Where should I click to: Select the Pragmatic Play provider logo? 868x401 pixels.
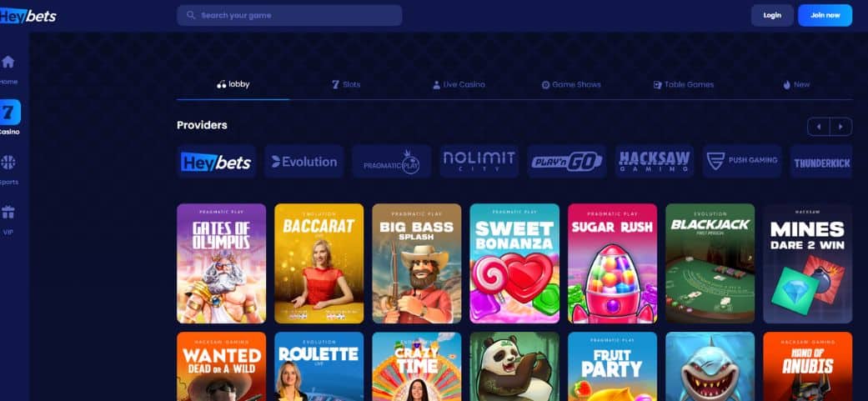point(391,162)
